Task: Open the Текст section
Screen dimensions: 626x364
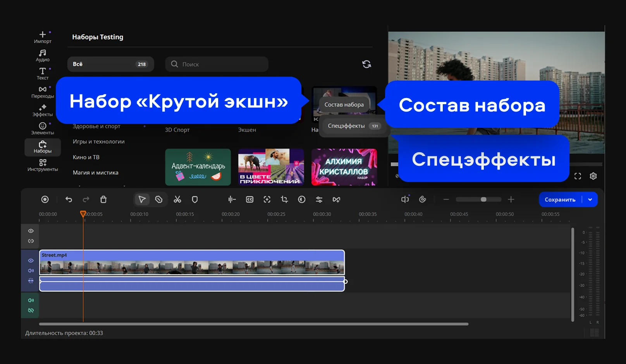Action: (x=43, y=74)
